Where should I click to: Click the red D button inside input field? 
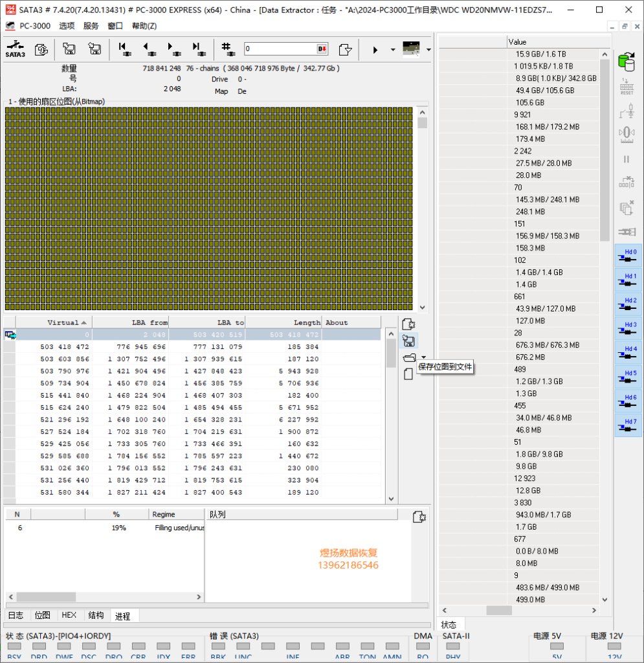pos(322,49)
